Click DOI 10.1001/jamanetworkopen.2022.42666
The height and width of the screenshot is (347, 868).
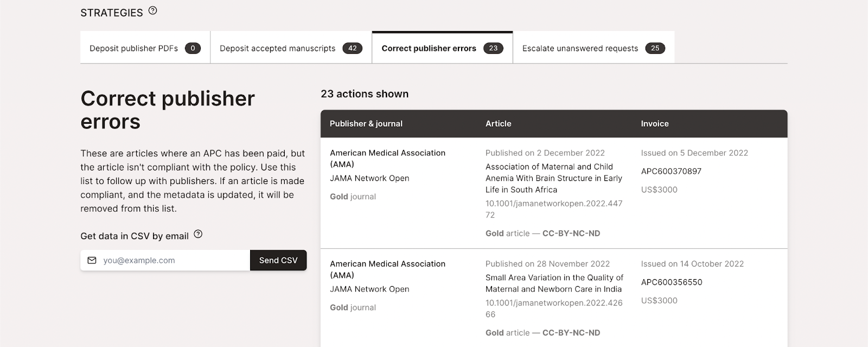553,308
